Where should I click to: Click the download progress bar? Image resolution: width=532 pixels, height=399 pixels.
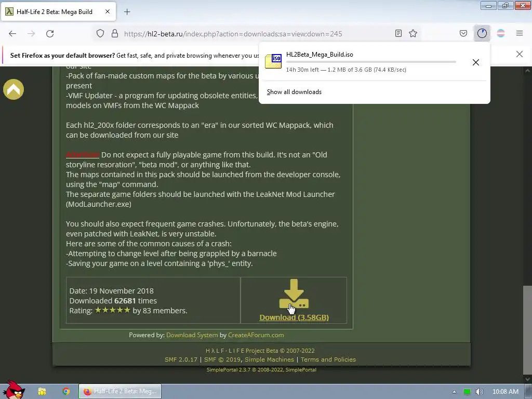pos(371,62)
